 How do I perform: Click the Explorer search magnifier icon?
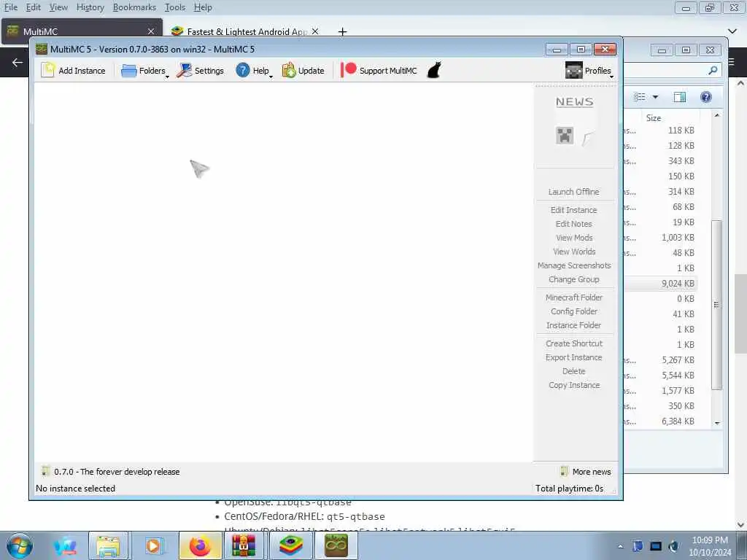click(x=713, y=71)
